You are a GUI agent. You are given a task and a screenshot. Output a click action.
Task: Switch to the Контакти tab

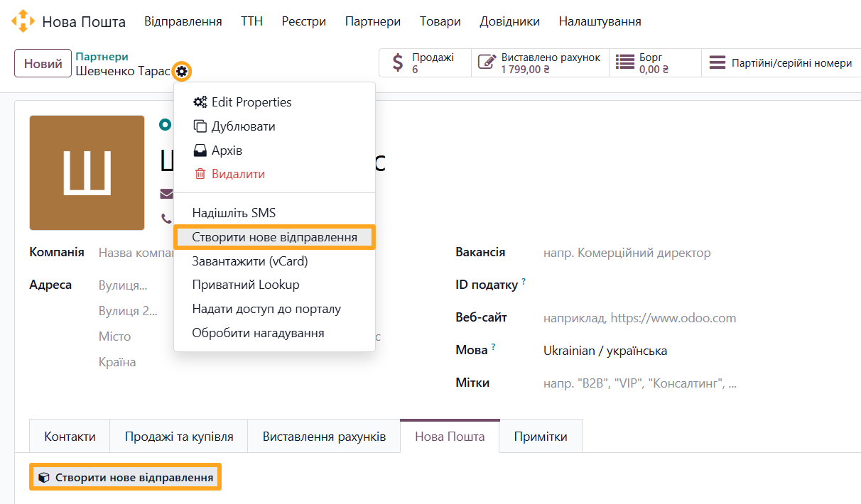coord(70,437)
